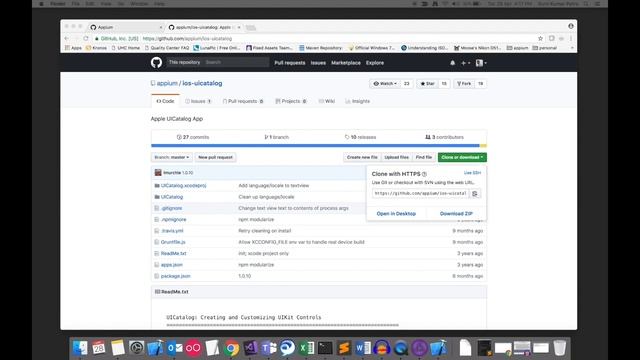Switch to the Appium browser tab

tap(126, 27)
